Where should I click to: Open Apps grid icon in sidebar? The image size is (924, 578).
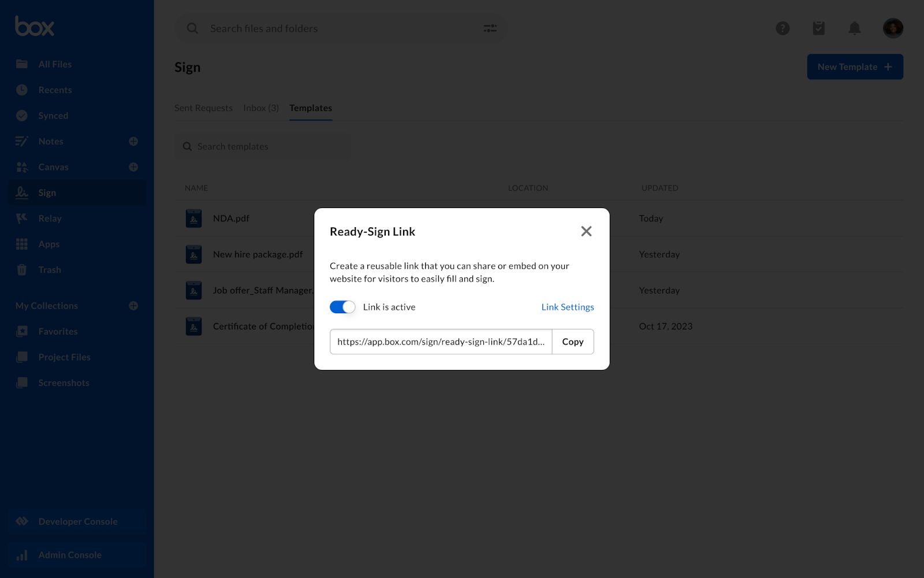[22, 244]
